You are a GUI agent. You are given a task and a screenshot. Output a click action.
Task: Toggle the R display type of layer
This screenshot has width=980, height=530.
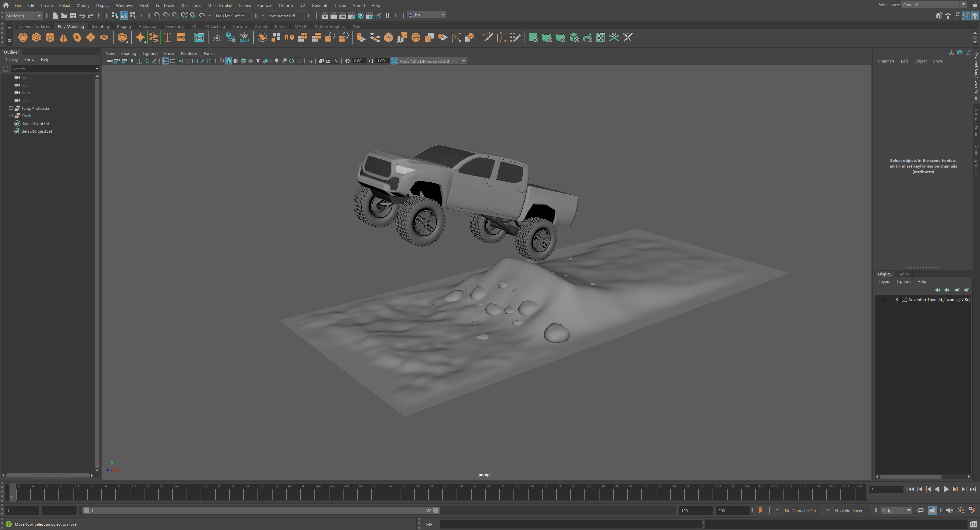point(896,300)
